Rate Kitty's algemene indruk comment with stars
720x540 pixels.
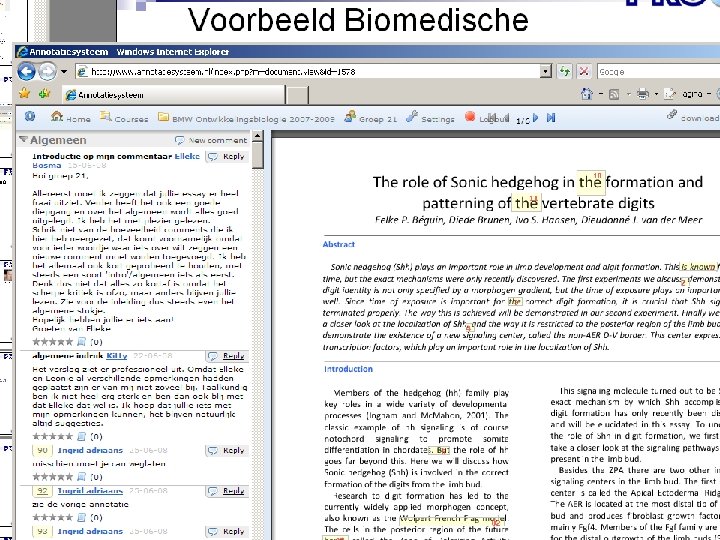click(52, 436)
